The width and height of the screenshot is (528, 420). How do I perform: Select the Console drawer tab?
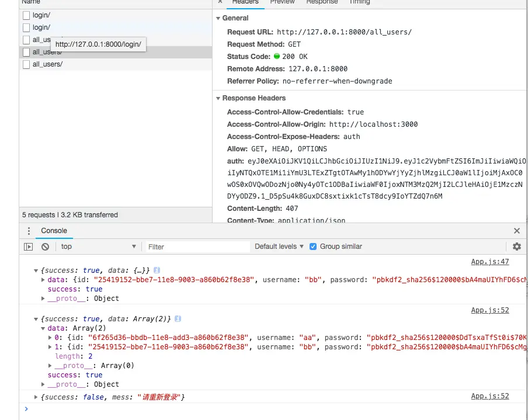pyautogui.click(x=54, y=231)
